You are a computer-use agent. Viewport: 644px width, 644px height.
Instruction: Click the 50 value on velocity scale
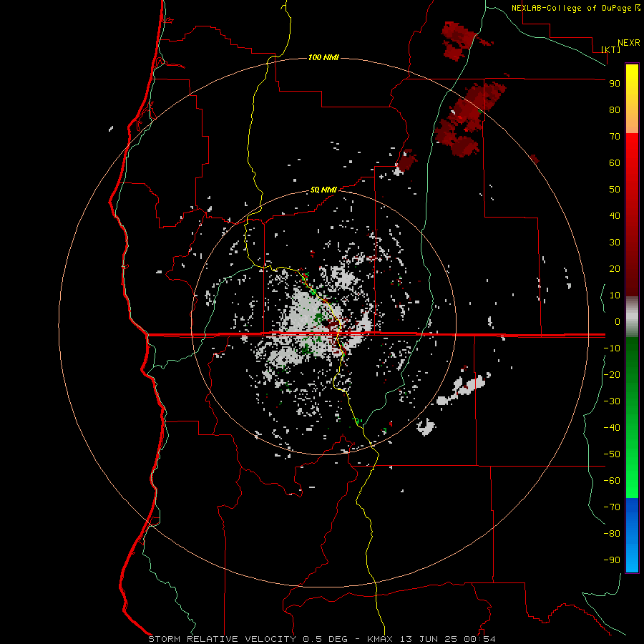(x=615, y=190)
